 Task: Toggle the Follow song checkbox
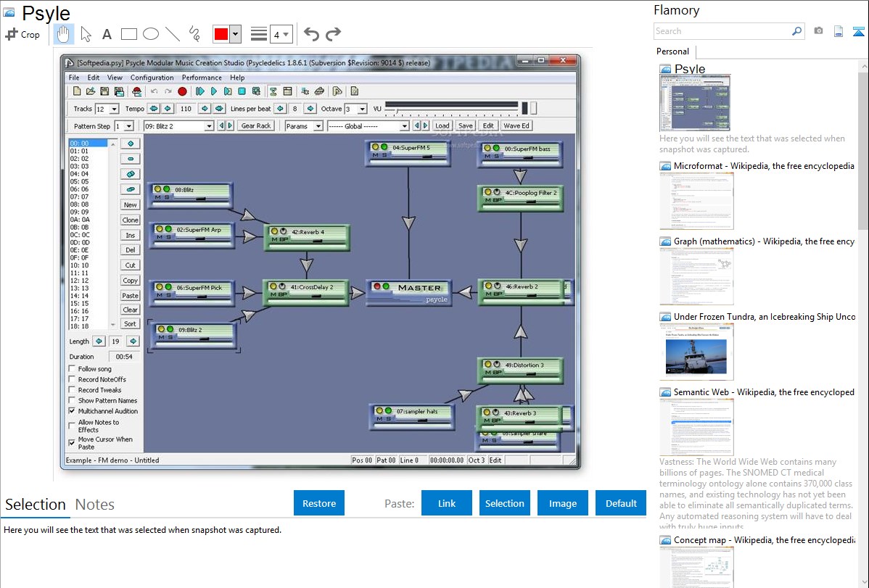(x=72, y=369)
